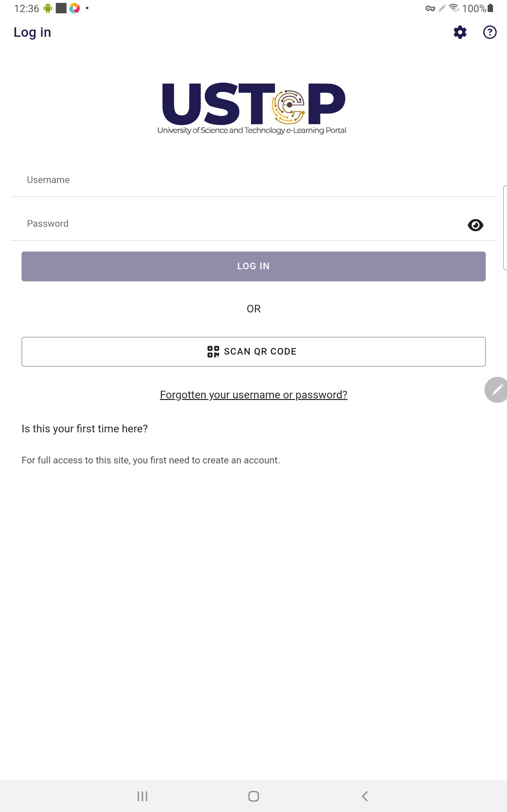Click the Log in page title
This screenshot has height=812, width=507.
coord(32,32)
